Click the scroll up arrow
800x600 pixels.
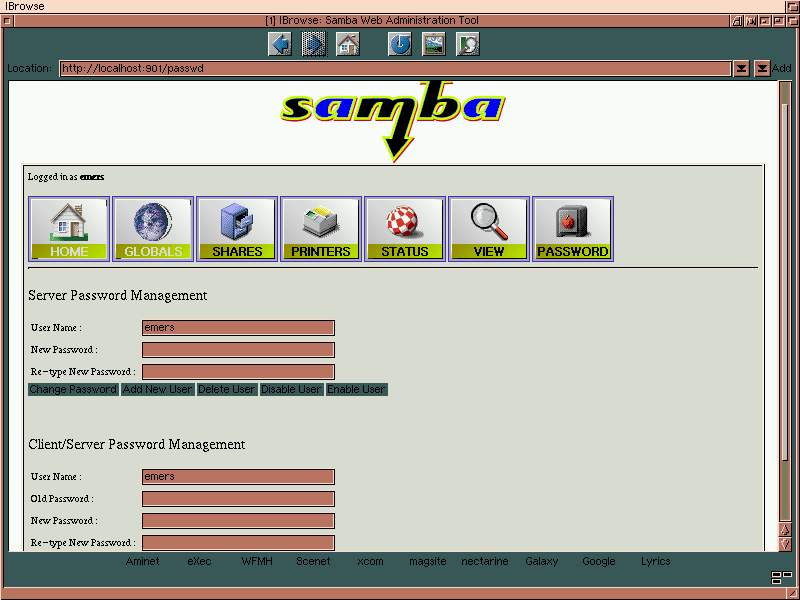click(x=785, y=530)
